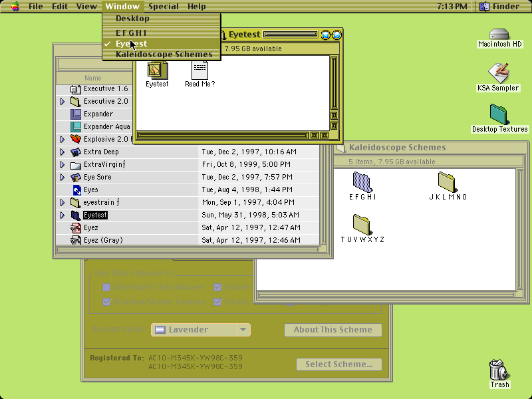Expand the eyestrain ƒ disclosure triangle
Image resolution: width=532 pixels, height=399 pixels.
(63, 203)
